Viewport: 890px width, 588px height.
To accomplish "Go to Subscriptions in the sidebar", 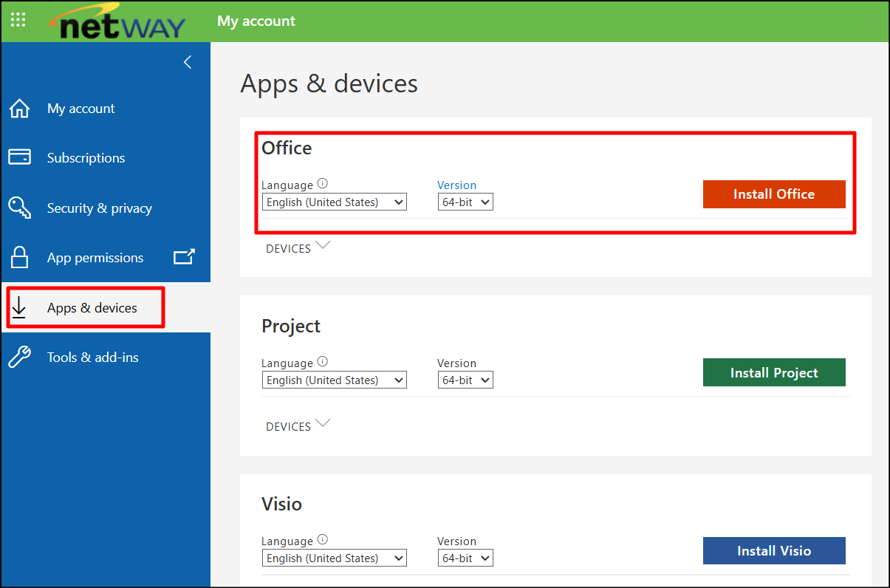I will (86, 158).
